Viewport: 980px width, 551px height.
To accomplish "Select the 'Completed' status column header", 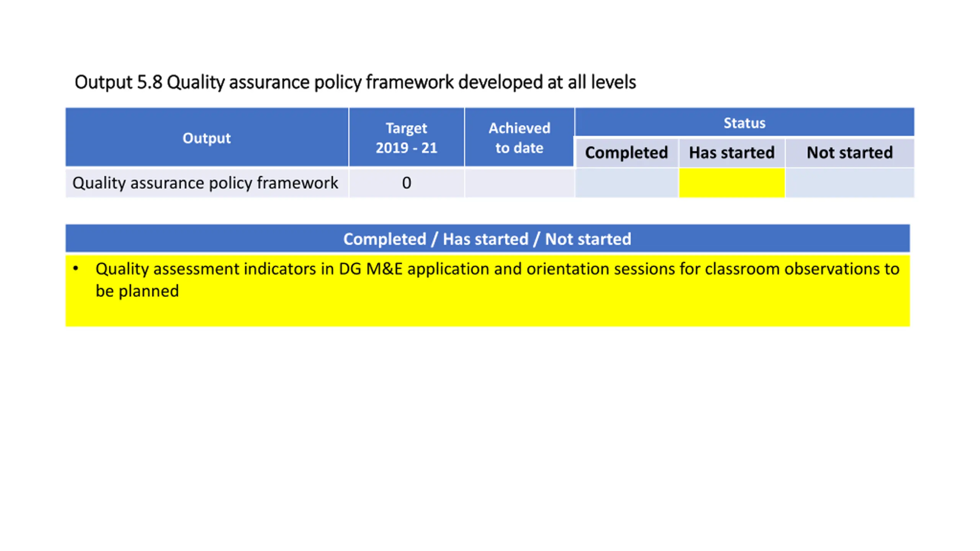I will 627,153.
